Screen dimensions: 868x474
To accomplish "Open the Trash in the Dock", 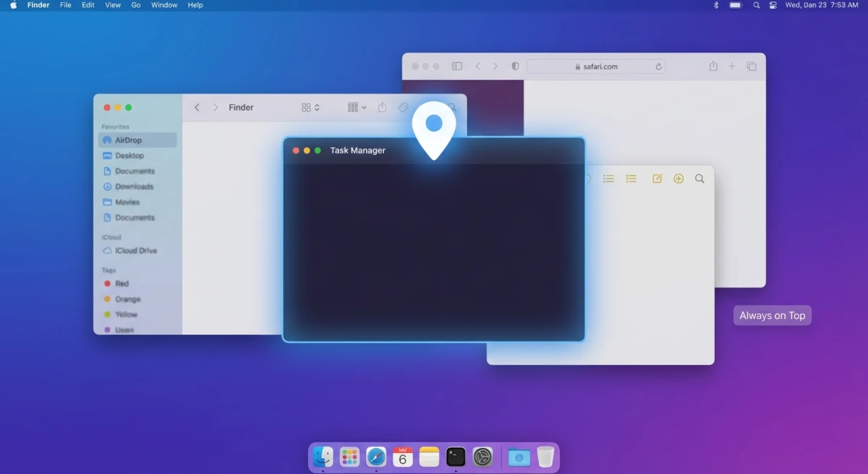I will 545,457.
